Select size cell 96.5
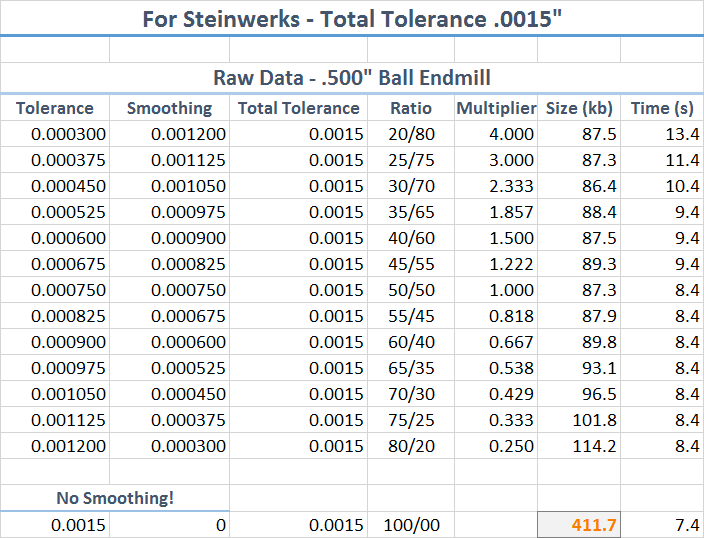Screen dimensions: 704x538 (x=579, y=394)
